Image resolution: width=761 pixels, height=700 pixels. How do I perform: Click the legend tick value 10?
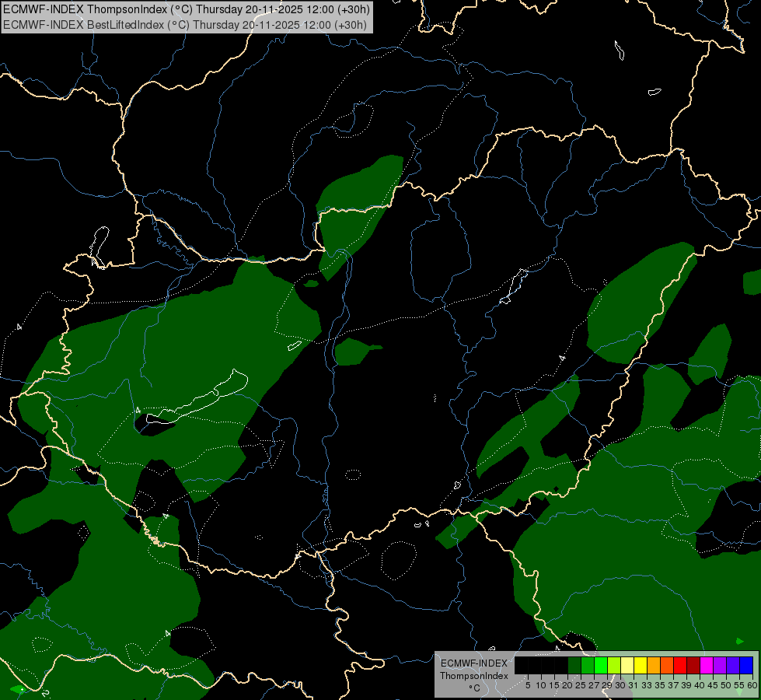[541, 685]
